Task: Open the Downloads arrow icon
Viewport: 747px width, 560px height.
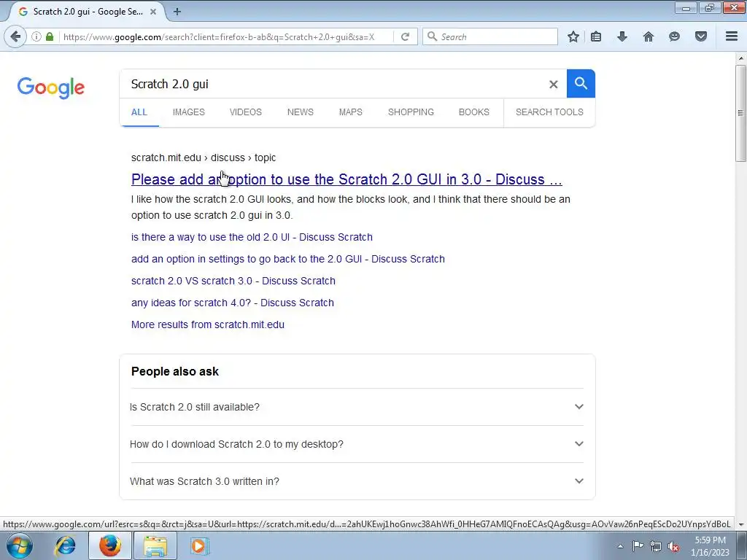Action: point(622,36)
